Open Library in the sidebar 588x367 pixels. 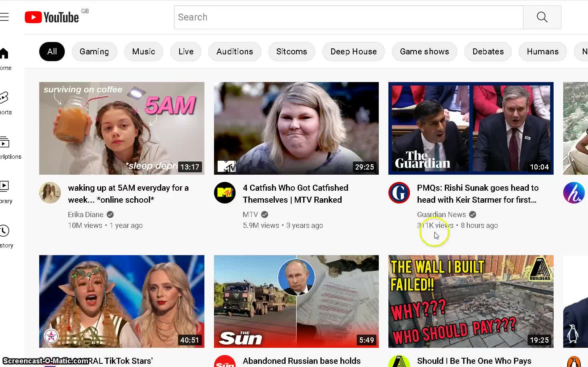point(6,192)
